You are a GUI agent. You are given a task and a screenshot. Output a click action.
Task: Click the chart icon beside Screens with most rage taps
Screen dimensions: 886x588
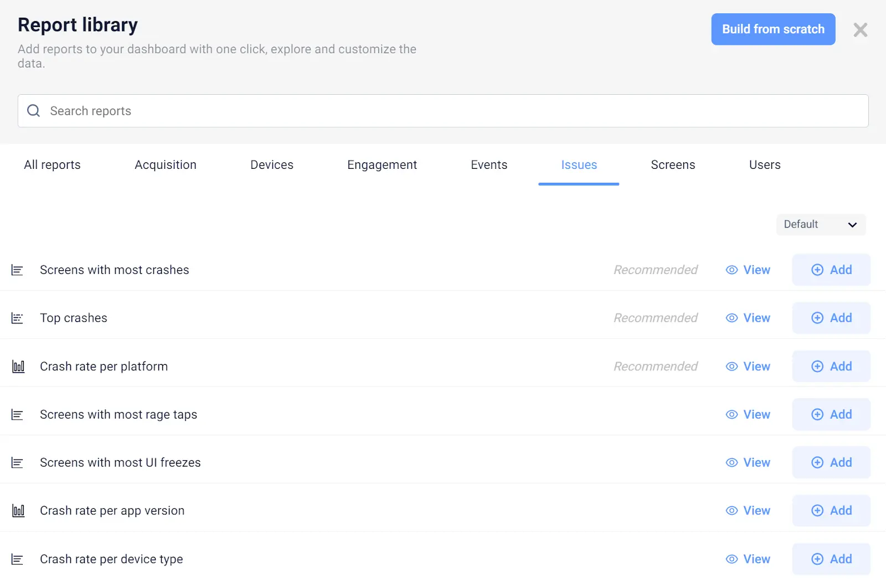point(17,415)
